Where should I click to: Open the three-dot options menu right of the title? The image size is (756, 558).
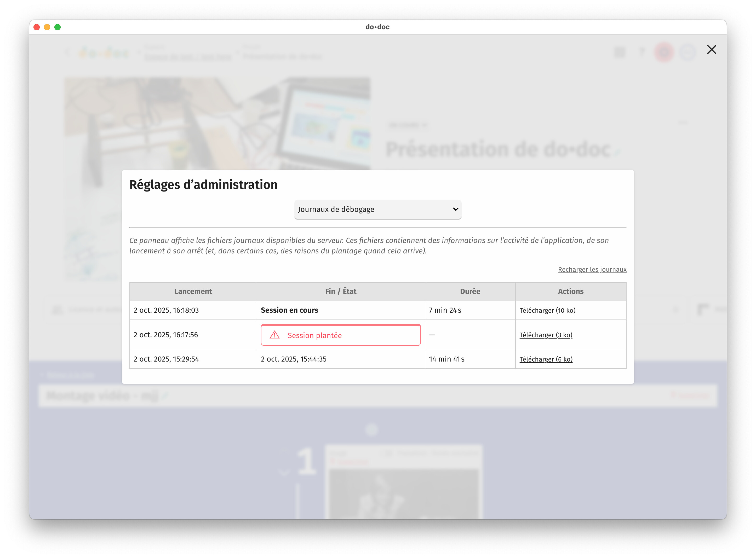coord(683,122)
